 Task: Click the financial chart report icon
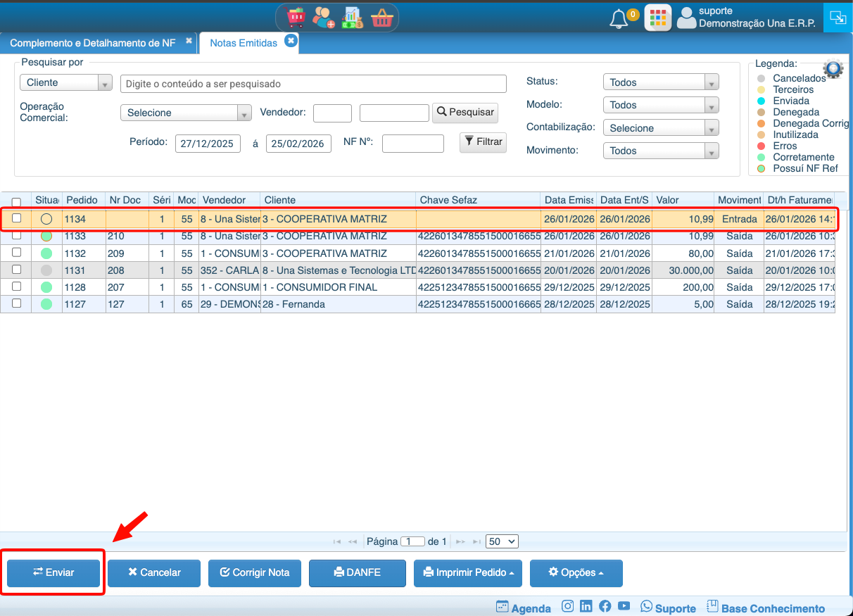[352, 18]
